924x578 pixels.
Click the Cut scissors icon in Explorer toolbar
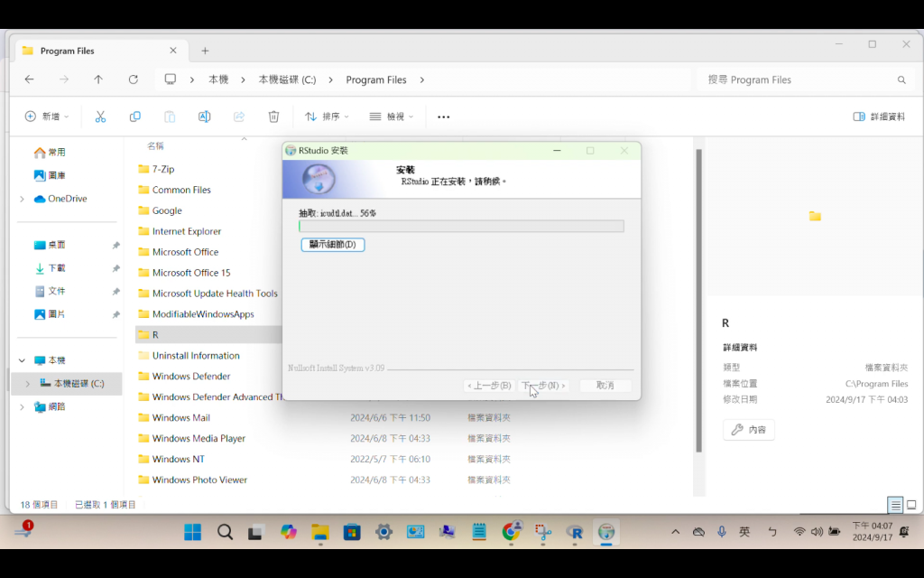(x=100, y=117)
